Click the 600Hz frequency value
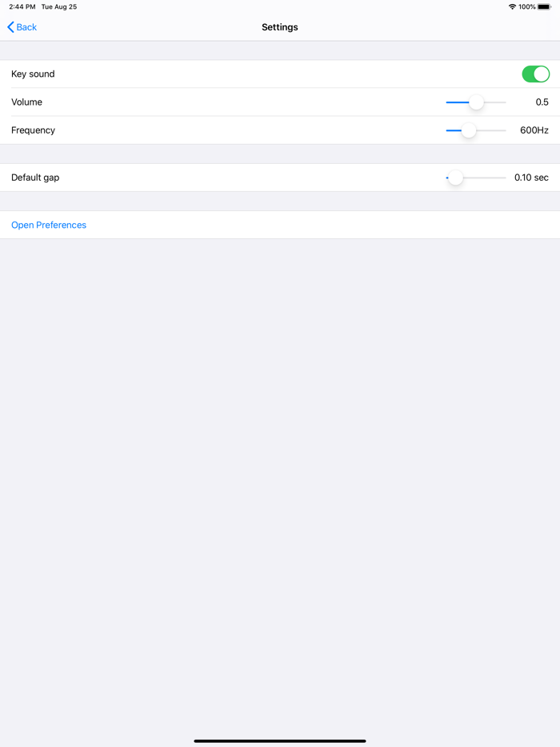 [x=534, y=130]
